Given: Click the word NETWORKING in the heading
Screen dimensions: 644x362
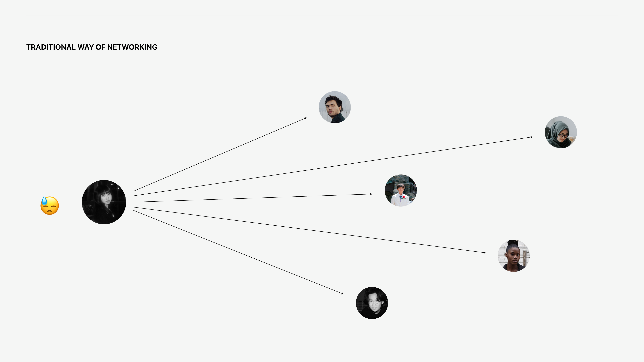Looking at the screenshot, I should point(132,47).
